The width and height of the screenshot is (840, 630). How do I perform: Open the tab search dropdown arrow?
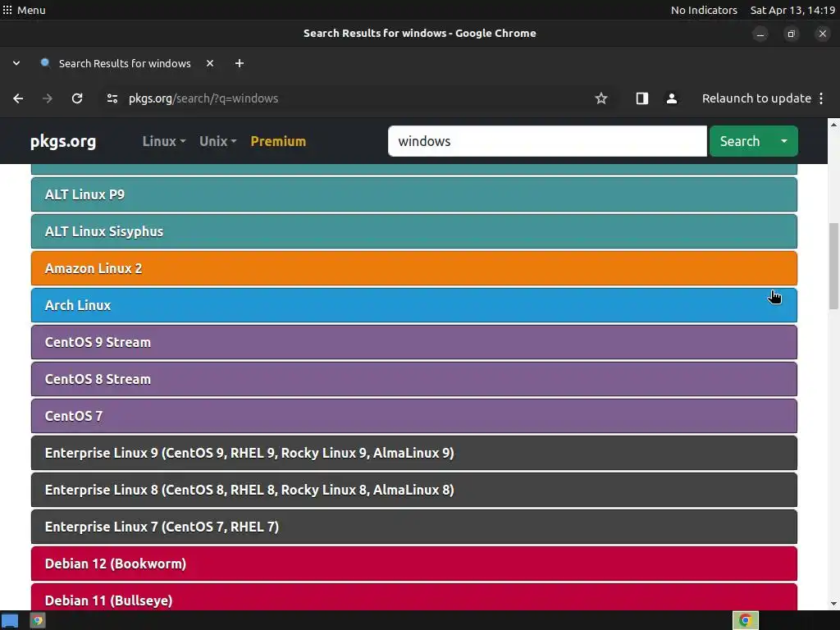pos(16,63)
